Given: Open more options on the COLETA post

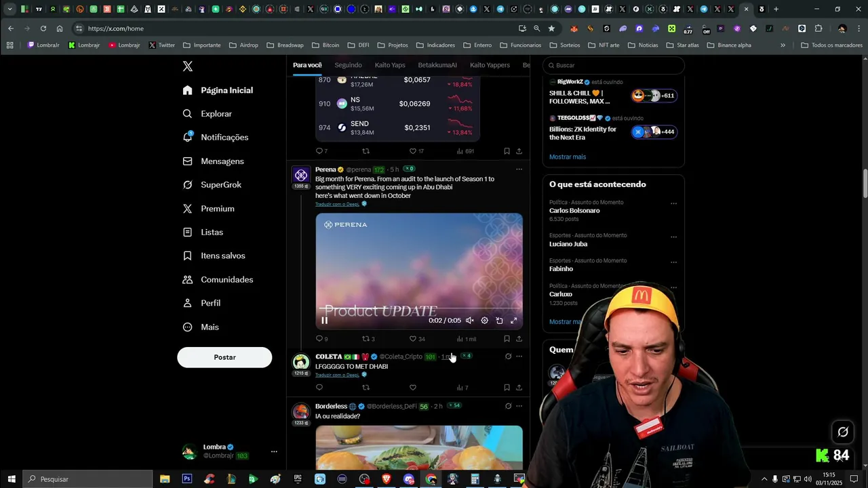Looking at the screenshot, I should pyautogui.click(x=519, y=357).
